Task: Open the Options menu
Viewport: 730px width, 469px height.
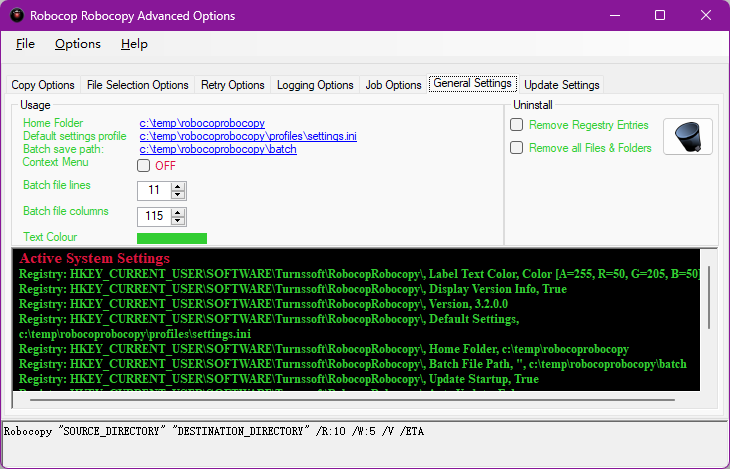Action: click(77, 44)
